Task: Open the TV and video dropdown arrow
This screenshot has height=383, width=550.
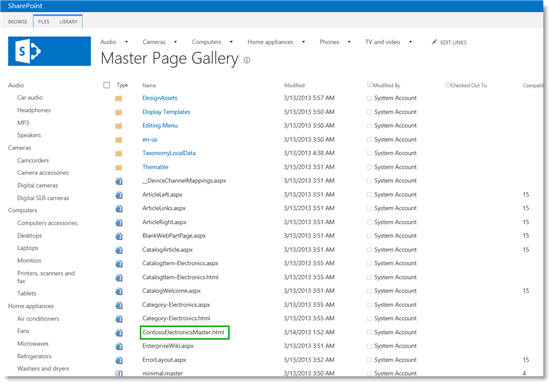Action: [410, 42]
